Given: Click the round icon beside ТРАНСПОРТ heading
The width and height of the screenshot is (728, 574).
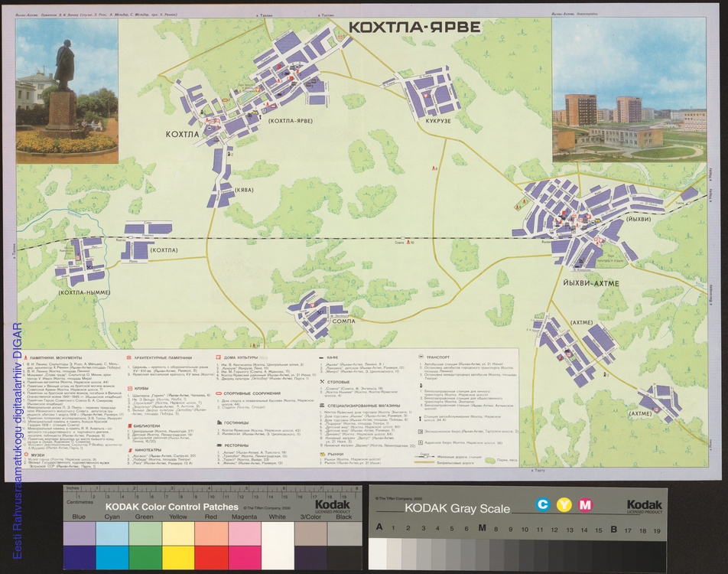Looking at the screenshot, I should [421, 357].
